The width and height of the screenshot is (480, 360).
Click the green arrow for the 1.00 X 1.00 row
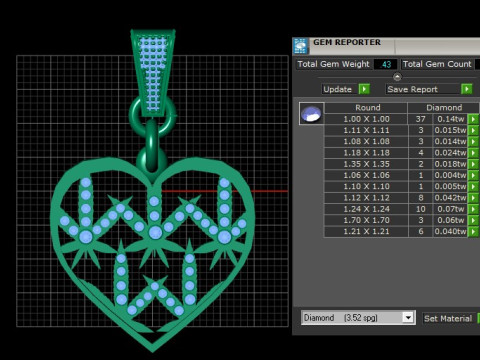click(x=473, y=119)
